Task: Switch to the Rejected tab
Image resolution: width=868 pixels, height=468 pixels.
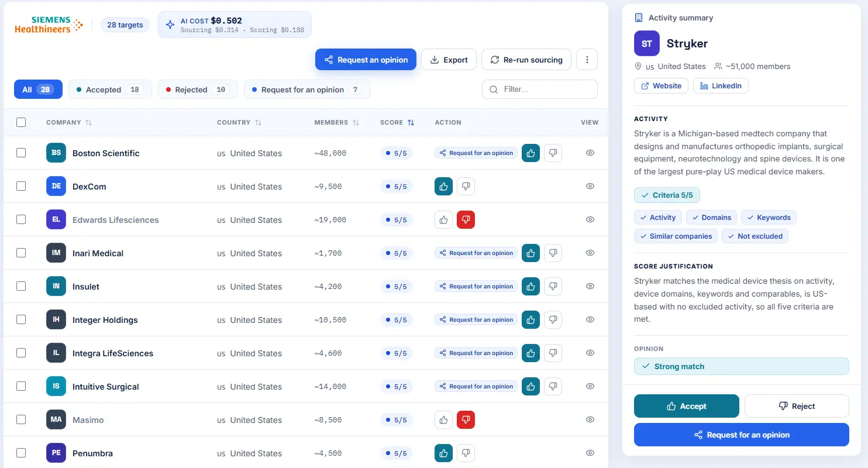Action: click(198, 90)
